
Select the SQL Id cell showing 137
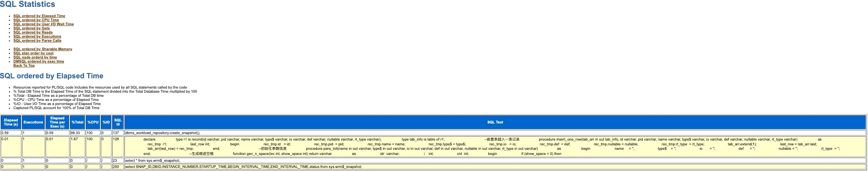[118, 133]
